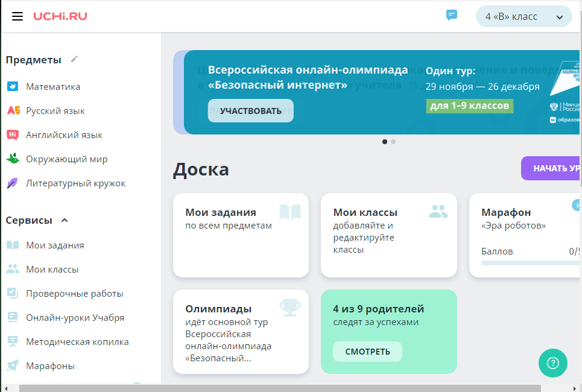Open Русский язык in the sidebar

tap(55, 110)
